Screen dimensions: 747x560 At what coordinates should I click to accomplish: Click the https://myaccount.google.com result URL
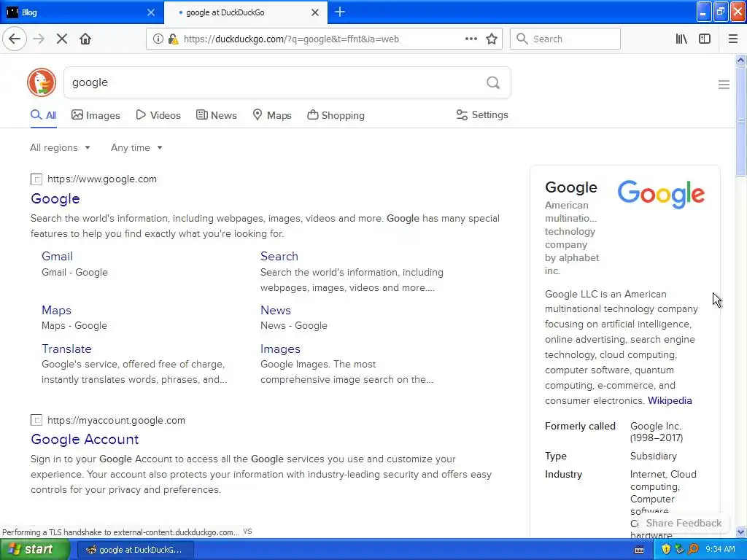116,420
